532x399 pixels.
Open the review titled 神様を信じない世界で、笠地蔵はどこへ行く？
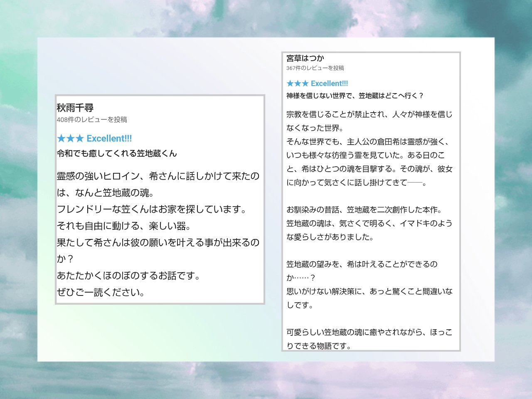[355, 96]
